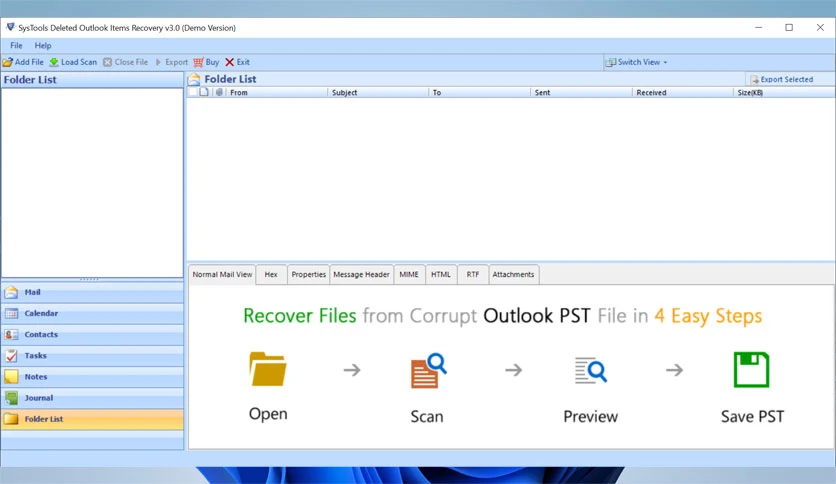Image resolution: width=836 pixels, height=484 pixels.
Task: Click the Close File icon in toolbar
Action: 108,62
